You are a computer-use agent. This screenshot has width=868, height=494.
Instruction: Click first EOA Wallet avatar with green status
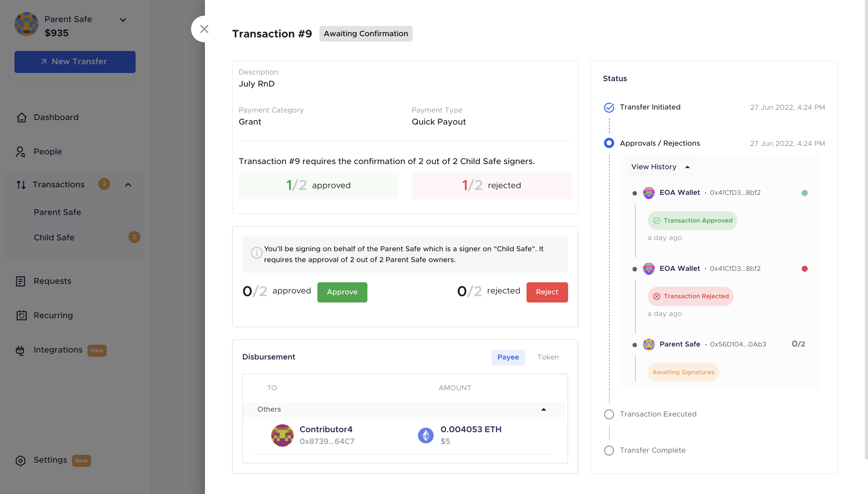[649, 193]
